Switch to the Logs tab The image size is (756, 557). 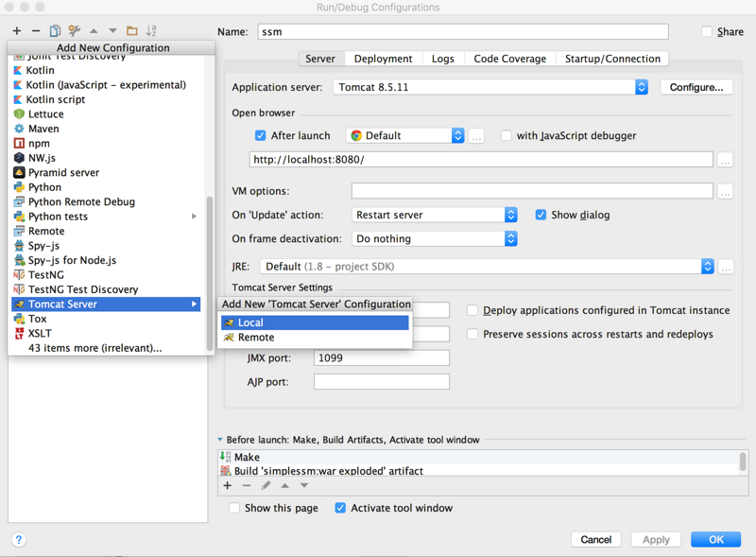click(x=443, y=59)
